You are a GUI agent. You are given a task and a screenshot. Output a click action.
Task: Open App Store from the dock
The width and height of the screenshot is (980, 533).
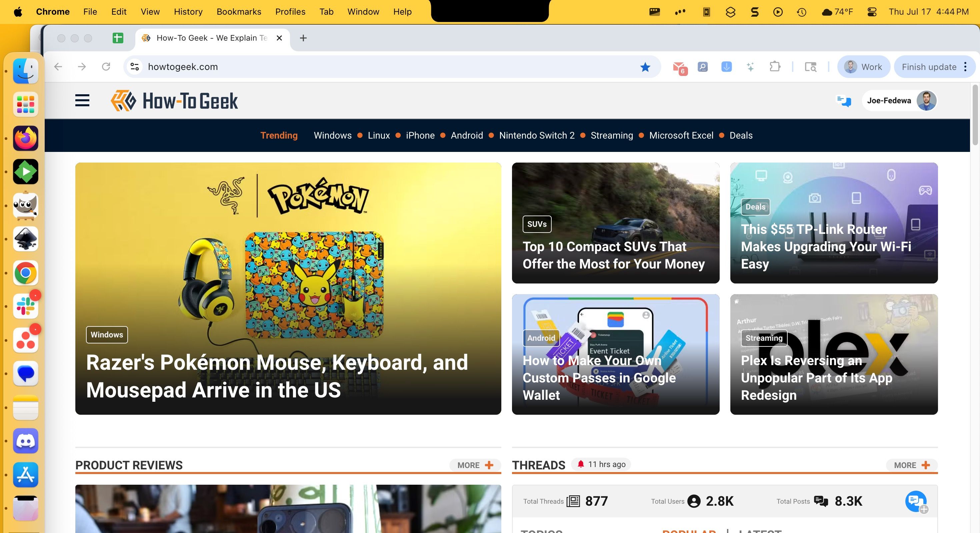click(25, 475)
